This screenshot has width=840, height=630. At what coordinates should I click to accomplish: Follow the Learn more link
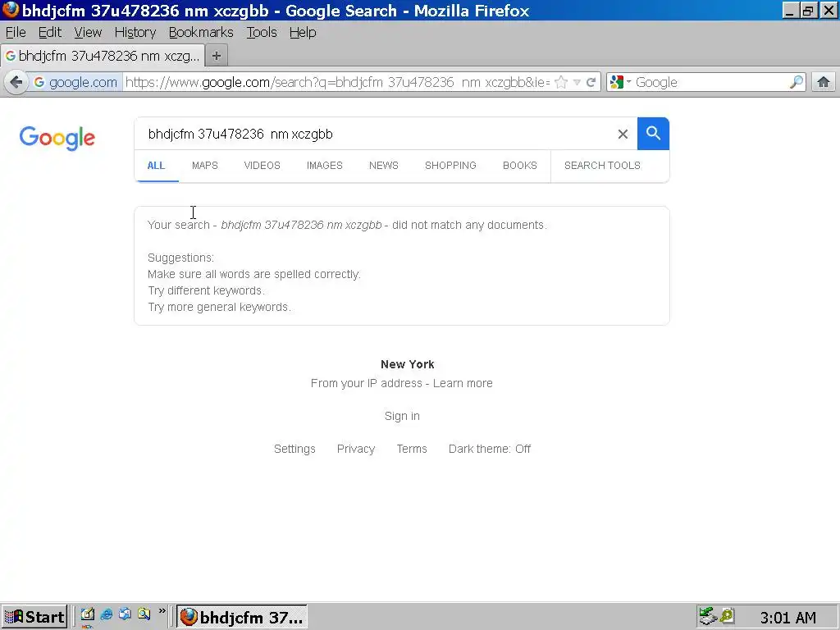463,384
